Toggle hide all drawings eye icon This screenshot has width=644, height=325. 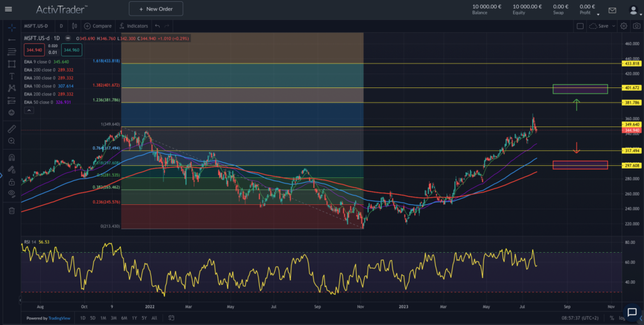coord(12,194)
